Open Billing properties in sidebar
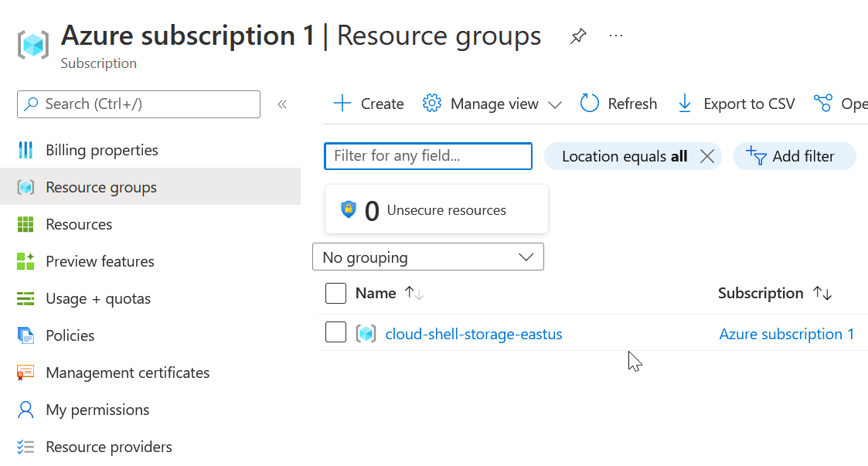The height and width of the screenshot is (466, 868). (x=101, y=150)
